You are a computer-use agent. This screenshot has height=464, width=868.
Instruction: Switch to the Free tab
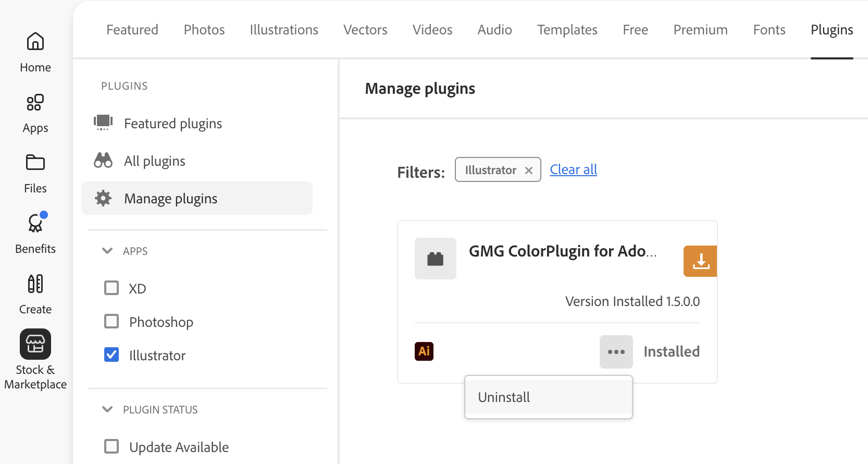point(636,30)
